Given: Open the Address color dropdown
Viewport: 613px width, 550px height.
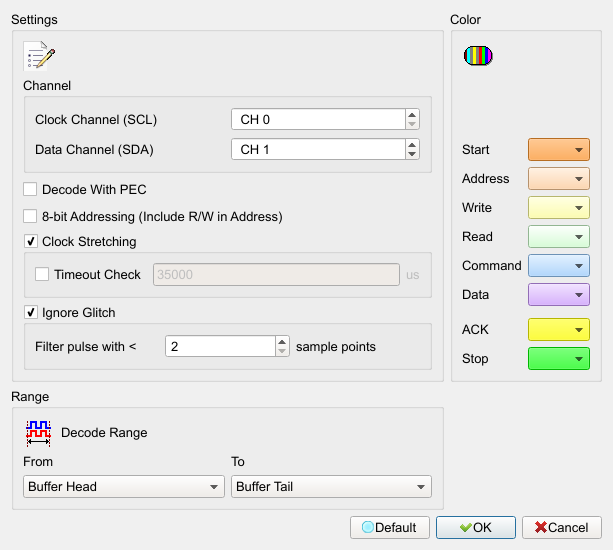Looking at the screenshot, I should point(559,179).
